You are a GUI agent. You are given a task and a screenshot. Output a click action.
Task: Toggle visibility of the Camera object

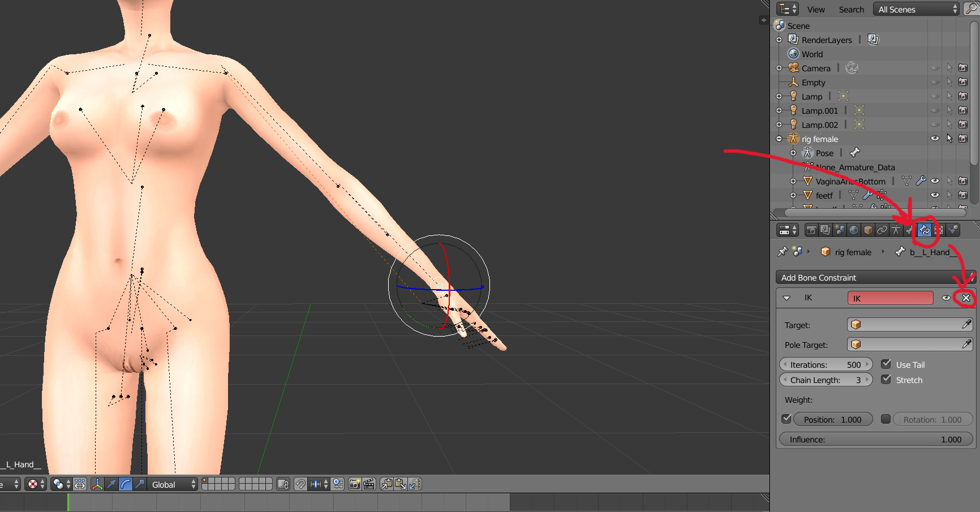(935, 68)
